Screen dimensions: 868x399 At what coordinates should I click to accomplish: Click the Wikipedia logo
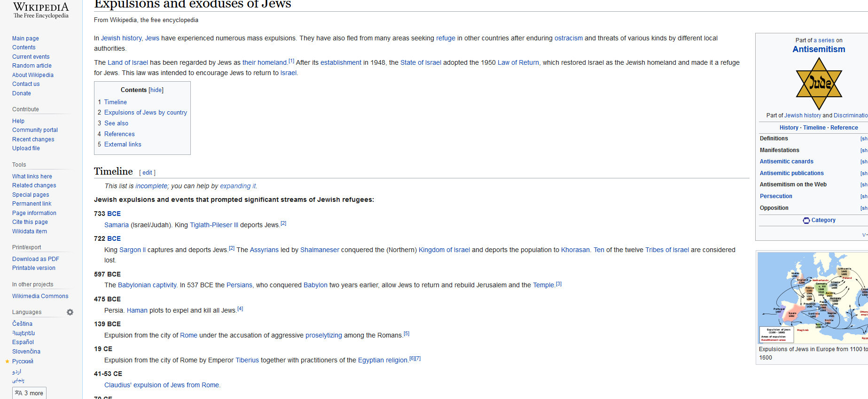[x=41, y=10]
